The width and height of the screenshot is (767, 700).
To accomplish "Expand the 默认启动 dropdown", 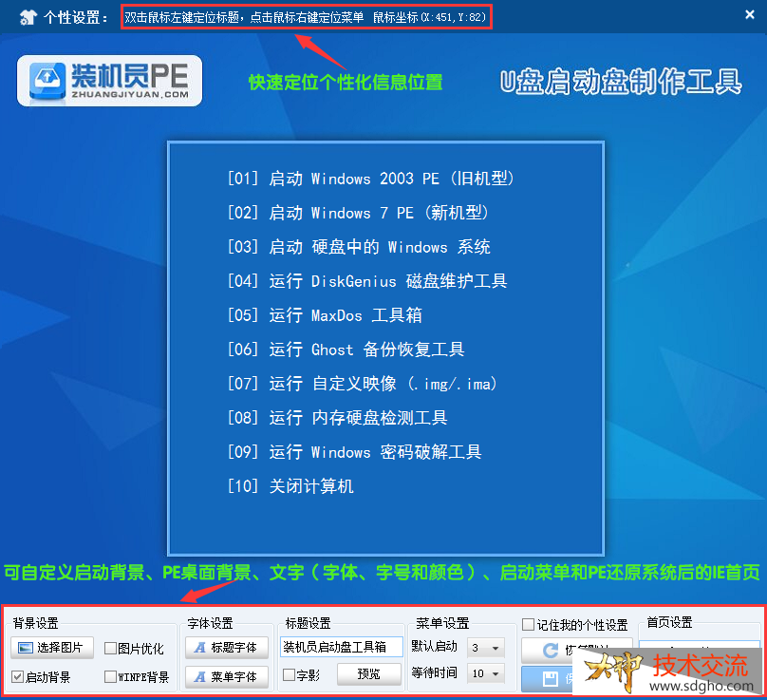I will (x=486, y=648).
